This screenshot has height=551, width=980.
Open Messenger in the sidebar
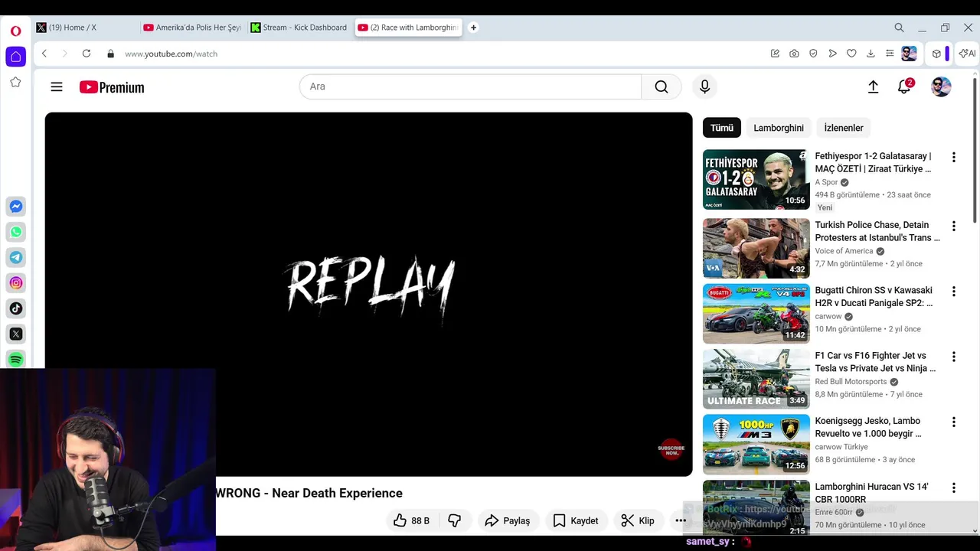point(15,207)
